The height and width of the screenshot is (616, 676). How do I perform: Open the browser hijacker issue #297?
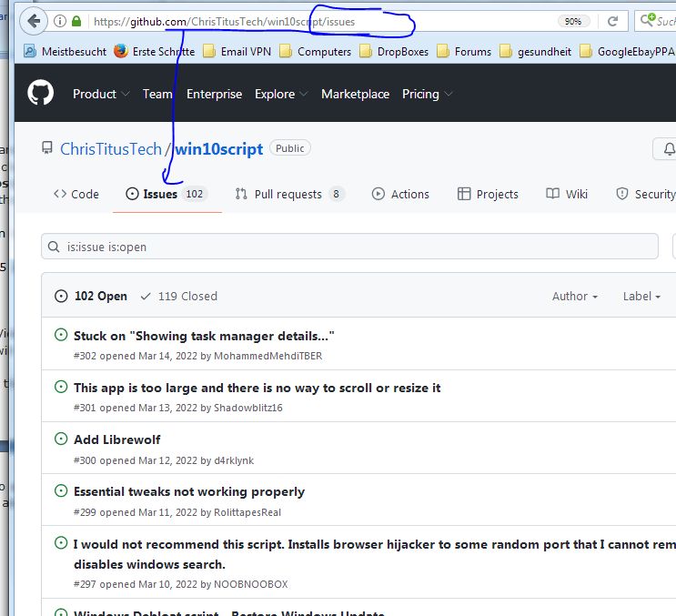(x=374, y=554)
